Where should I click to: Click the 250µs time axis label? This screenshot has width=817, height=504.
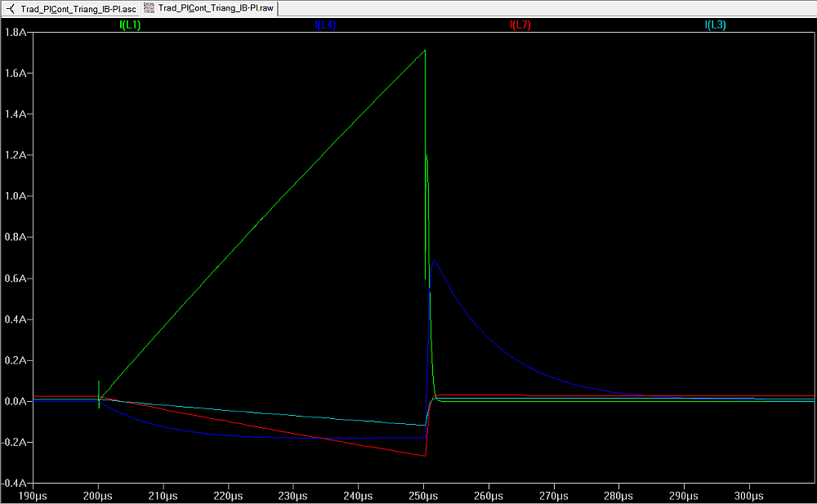pos(423,496)
